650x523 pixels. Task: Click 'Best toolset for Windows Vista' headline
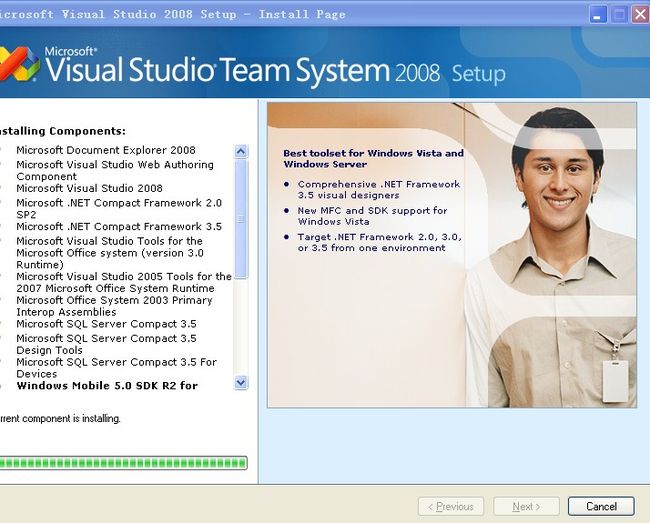(x=374, y=159)
